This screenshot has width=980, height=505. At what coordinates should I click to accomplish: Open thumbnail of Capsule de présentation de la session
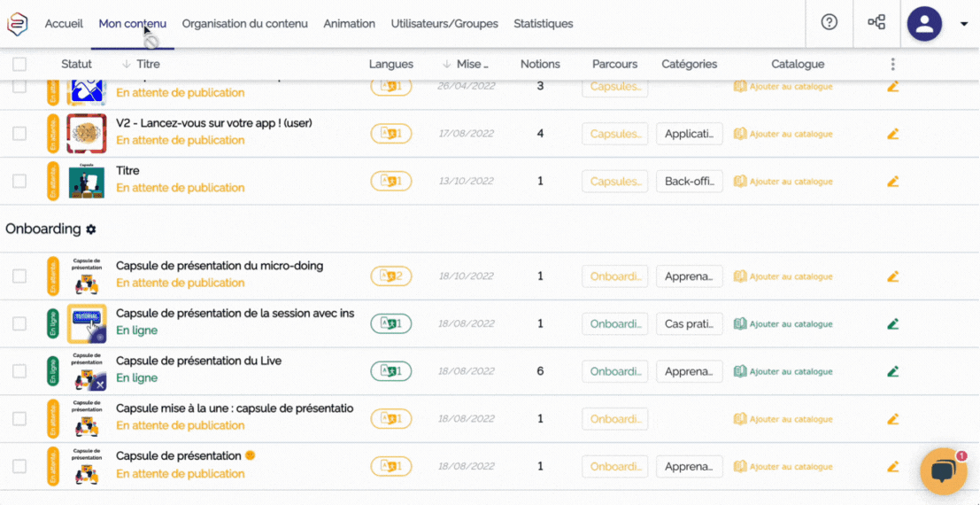pyautogui.click(x=87, y=324)
